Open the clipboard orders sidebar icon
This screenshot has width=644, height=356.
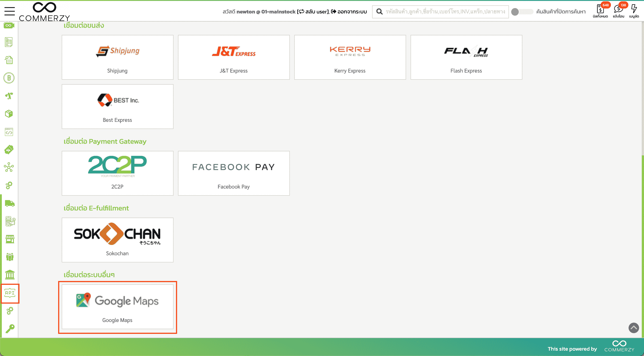[x=9, y=60]
